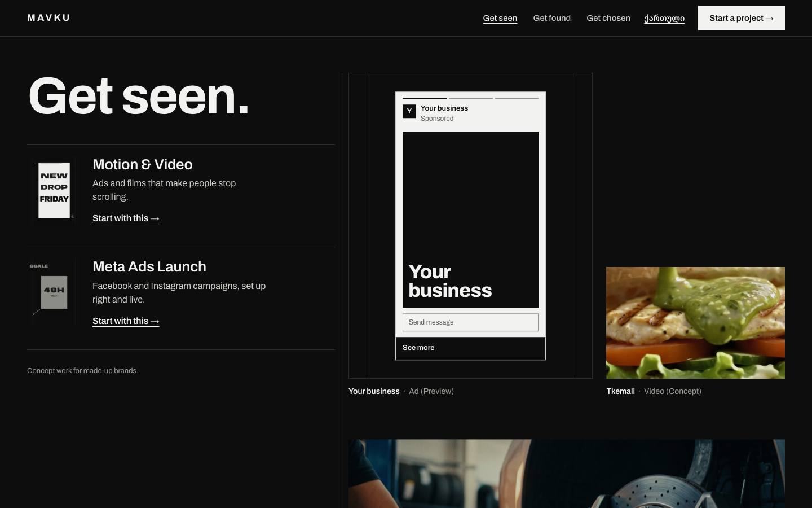
Task: Open the Get seen nav item
Action: [500, 18]
